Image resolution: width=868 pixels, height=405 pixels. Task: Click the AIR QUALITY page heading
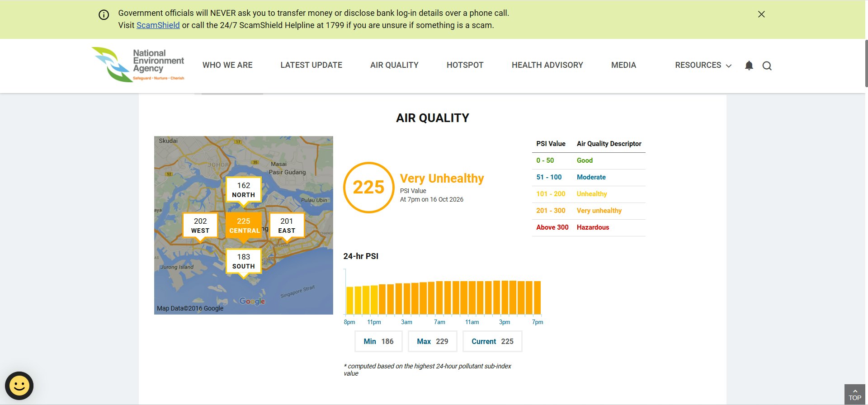click(433, 118)
